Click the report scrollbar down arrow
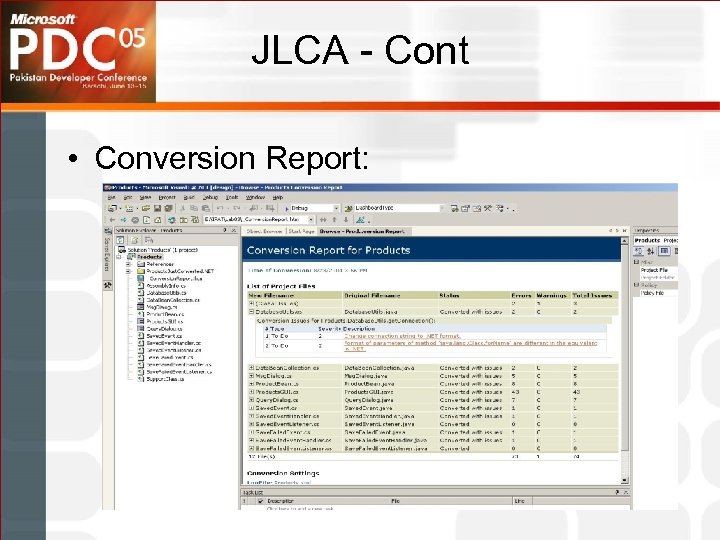 tap(624, 480)
